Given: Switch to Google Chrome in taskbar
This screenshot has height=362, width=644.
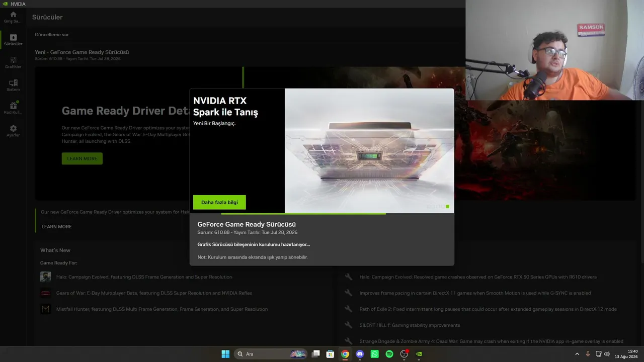Looking at the screenshot, I should (345, 354).
